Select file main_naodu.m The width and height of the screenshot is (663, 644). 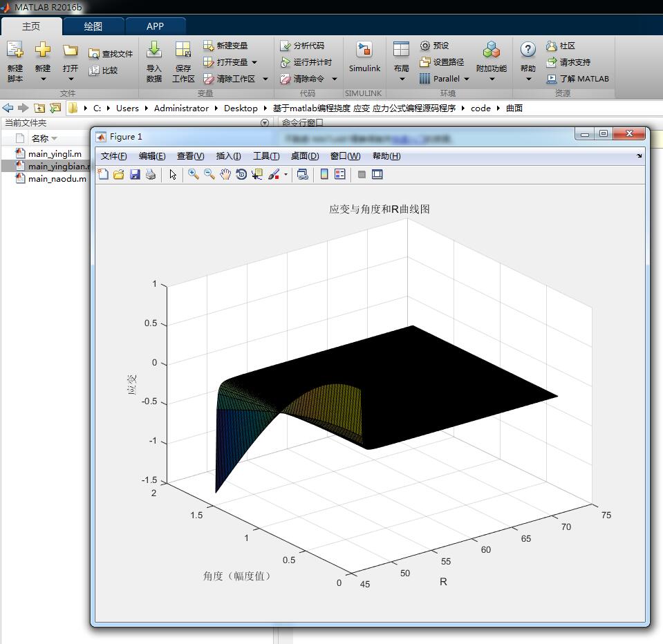click(57, 179)
